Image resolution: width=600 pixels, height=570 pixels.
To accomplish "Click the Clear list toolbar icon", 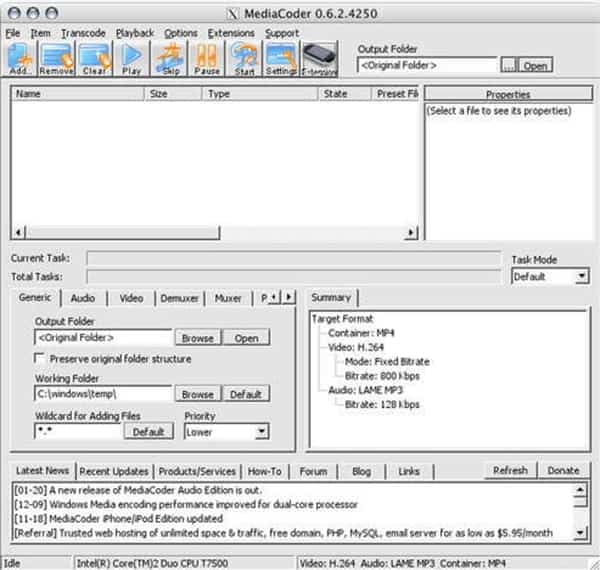I will (x=95, y=59).
